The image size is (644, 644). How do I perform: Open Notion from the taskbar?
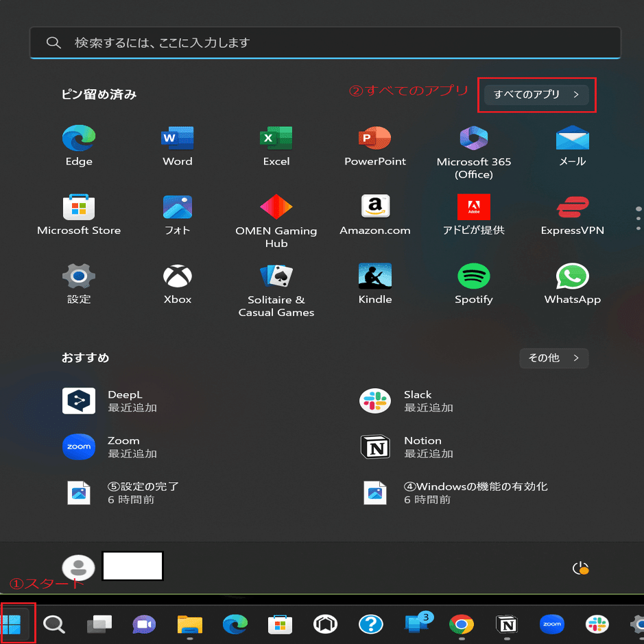coord(507,625)
